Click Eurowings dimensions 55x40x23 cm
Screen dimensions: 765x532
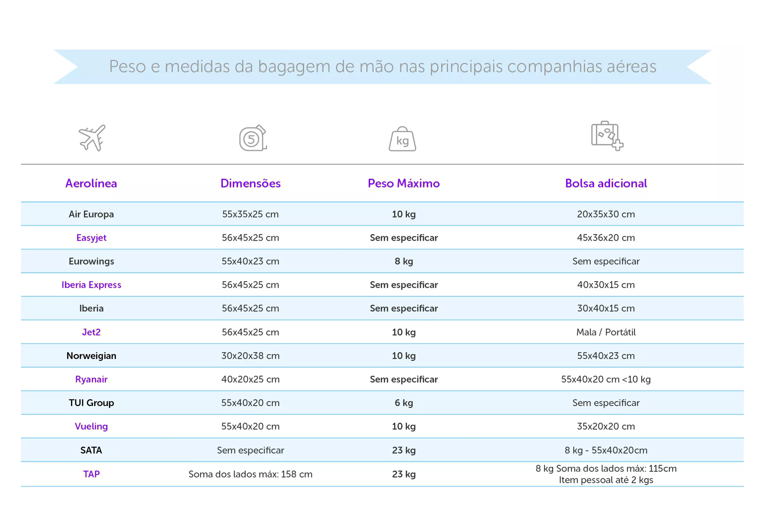click(x=251, y=261)
